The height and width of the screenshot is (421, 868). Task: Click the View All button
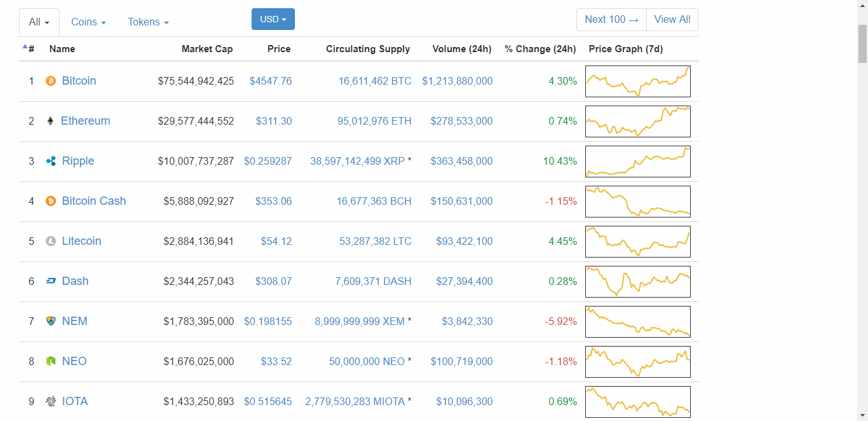pyautogui.click(x=672, y=20)
